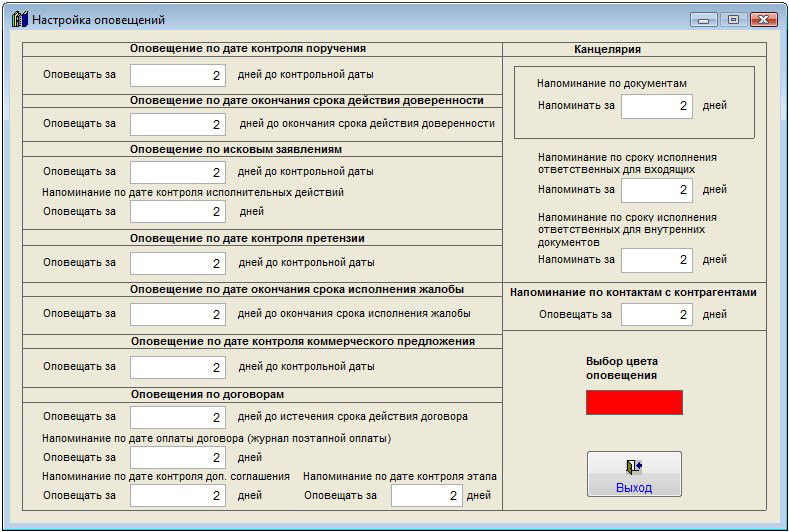The height and width of the screenshot is (532, 789).
Task: Focus days field for ответственных для внутренних документов
Action: click(657, 260)
